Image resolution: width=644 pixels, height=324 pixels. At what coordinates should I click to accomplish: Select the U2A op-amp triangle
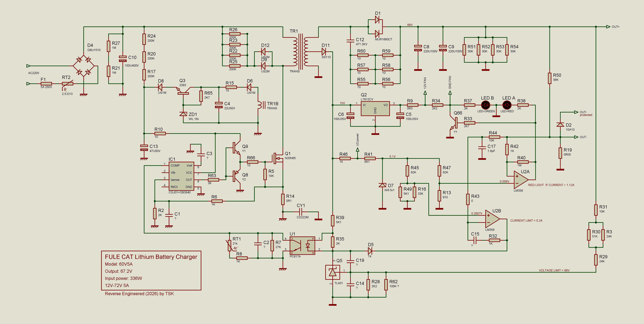point(521,180)
